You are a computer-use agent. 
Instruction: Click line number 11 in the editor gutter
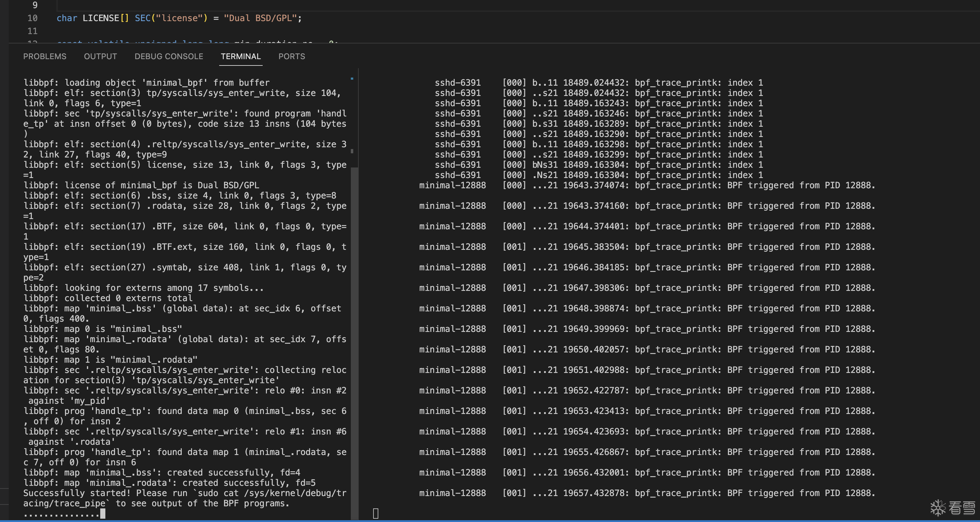(32, 31)
